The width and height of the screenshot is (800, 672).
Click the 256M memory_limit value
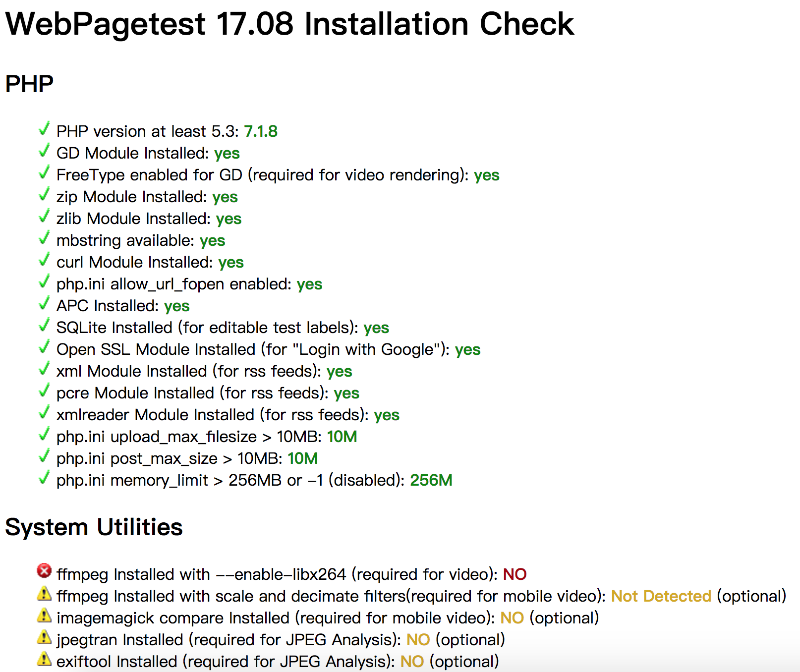pos(431,480)
